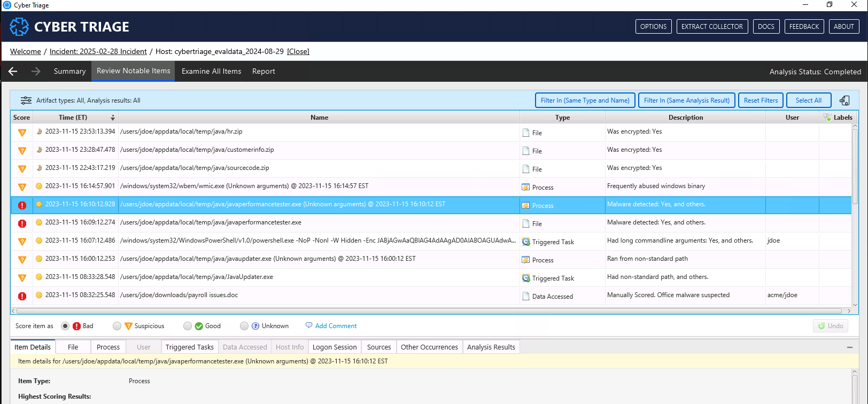
Task: Click the horizontal scrollbar under the table
Action: 428,310
